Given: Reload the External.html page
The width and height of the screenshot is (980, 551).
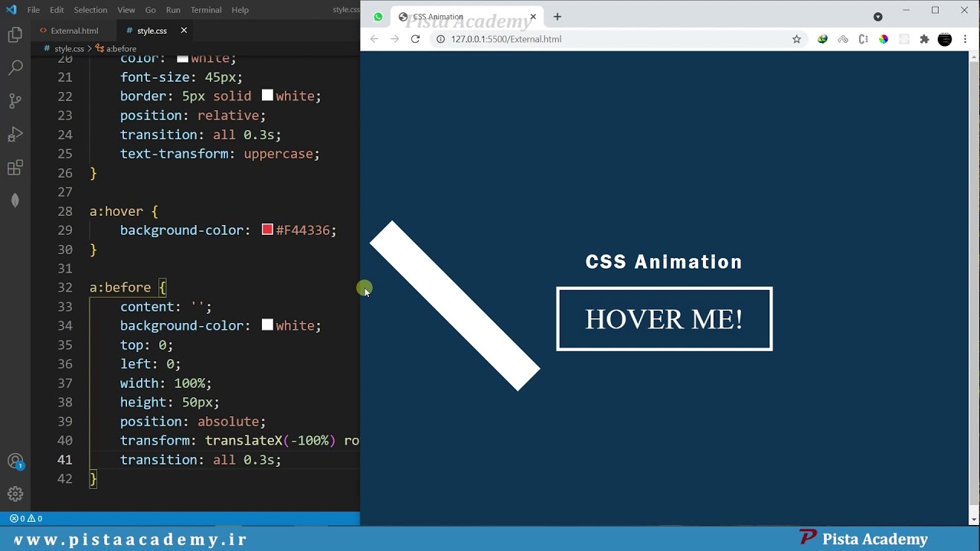Looking at the screenshot, I should [x=415, y=39].
